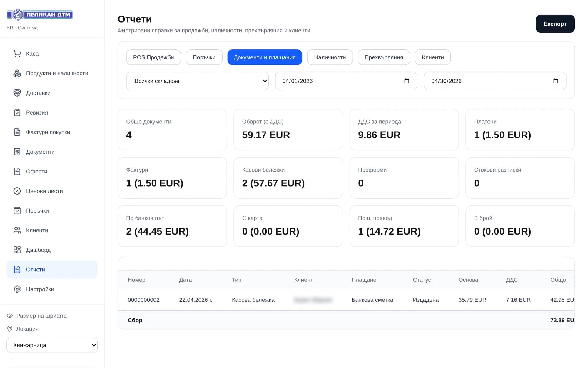This screenshot has width=588, height=368.
Task: Open the Клиенти report tab
Action: [x=433, y=57]
